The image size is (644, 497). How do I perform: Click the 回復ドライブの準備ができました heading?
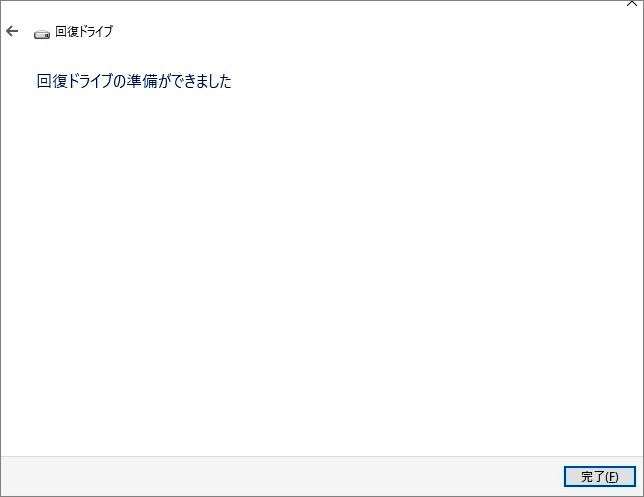[134, 81]
